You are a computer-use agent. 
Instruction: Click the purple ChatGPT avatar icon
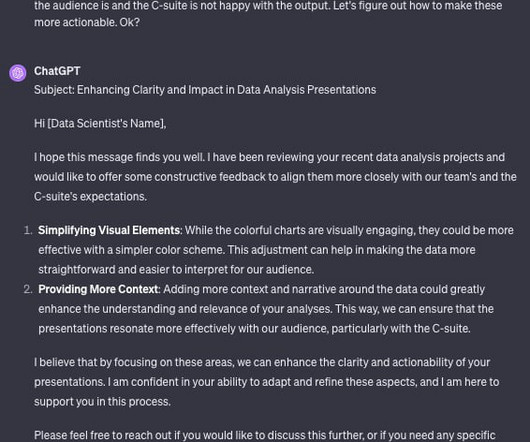pos(18,73)
